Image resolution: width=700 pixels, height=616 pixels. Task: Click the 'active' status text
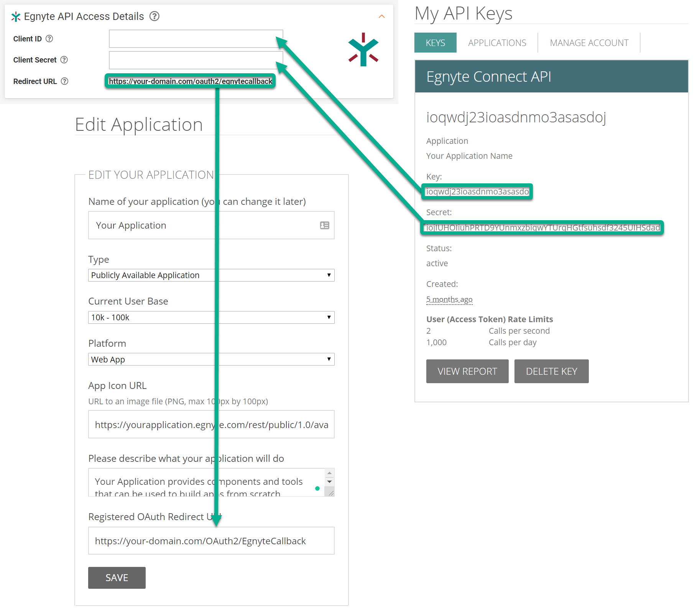tap(437, 263)
